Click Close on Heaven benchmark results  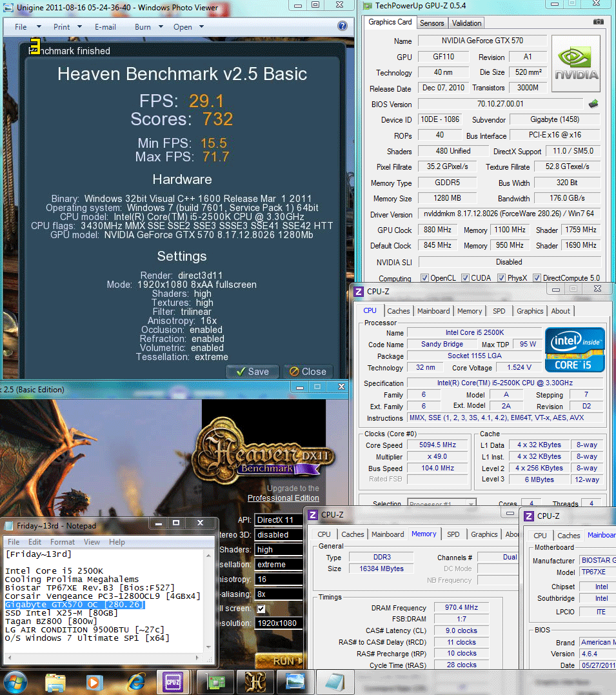[x=308, y=372]
